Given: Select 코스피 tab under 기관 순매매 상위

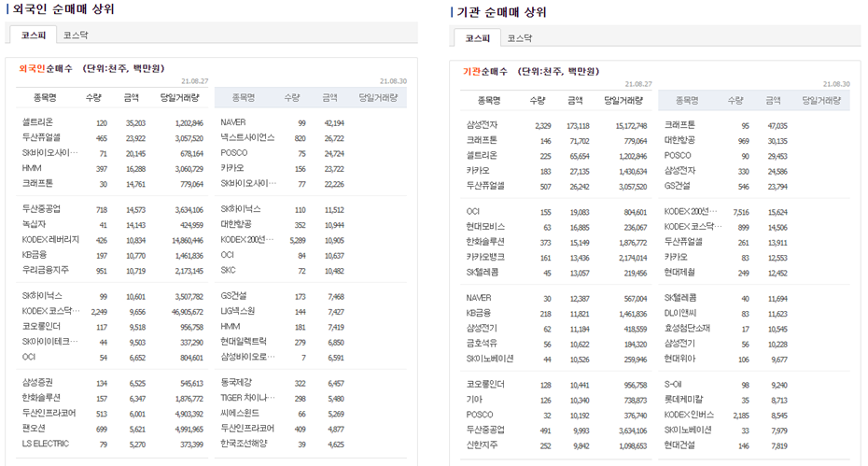Looking at the screenshot, I should pos(477,38).
